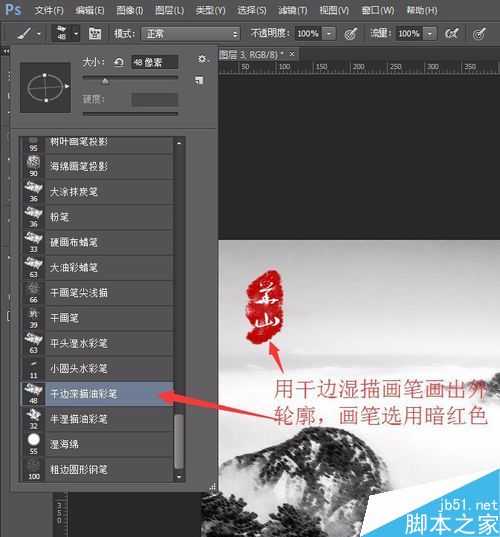Select the 半湿描油彩笔 brush
Screen dimensions: 500x537
[97, 419]
